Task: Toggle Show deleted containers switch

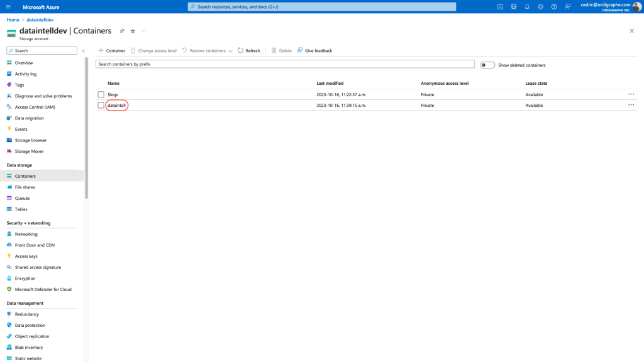Action: (487, 65)
